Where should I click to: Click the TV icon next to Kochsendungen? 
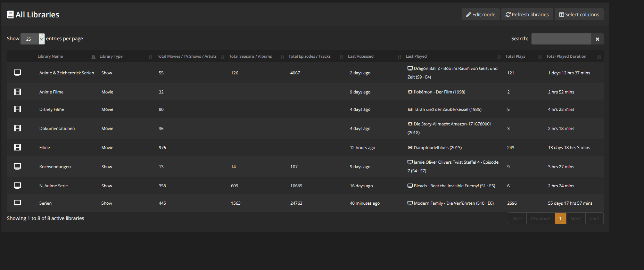17,166
